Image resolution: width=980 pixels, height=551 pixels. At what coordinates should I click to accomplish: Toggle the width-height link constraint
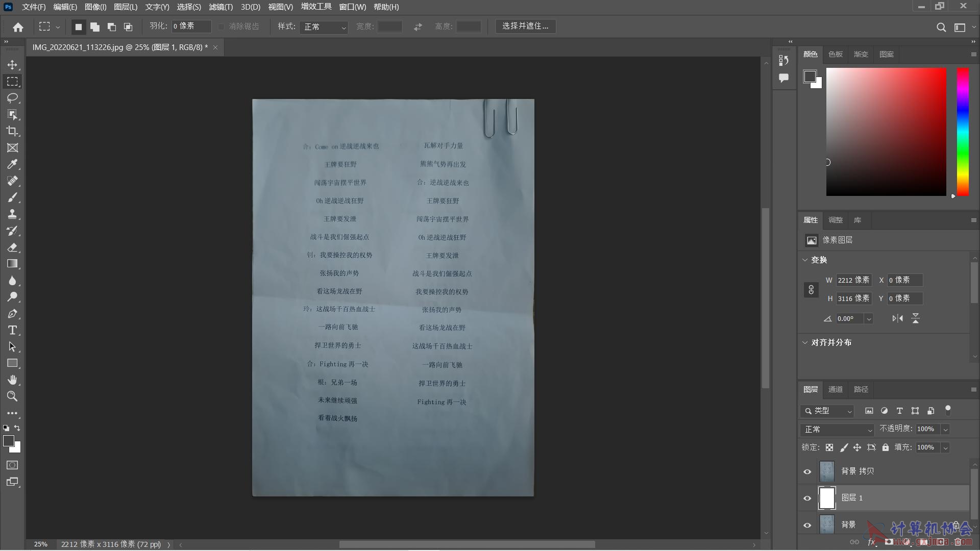811,290
